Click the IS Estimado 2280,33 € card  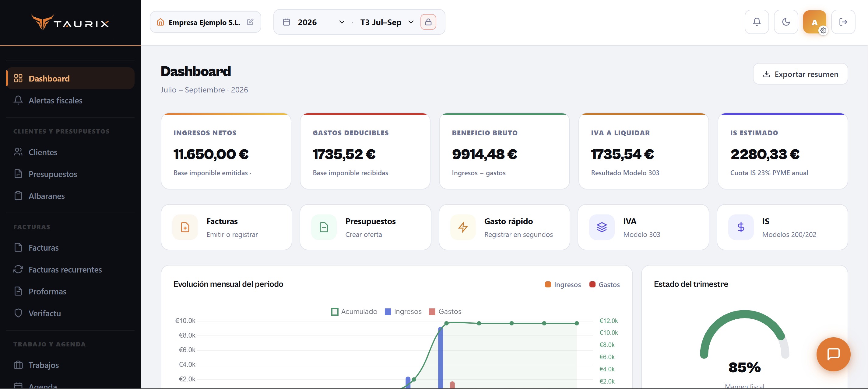pos(782,151)
